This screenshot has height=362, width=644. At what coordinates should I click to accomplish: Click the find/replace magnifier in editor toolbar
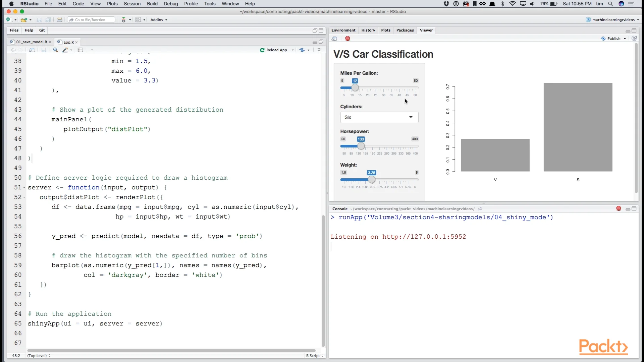click(55, 50)
